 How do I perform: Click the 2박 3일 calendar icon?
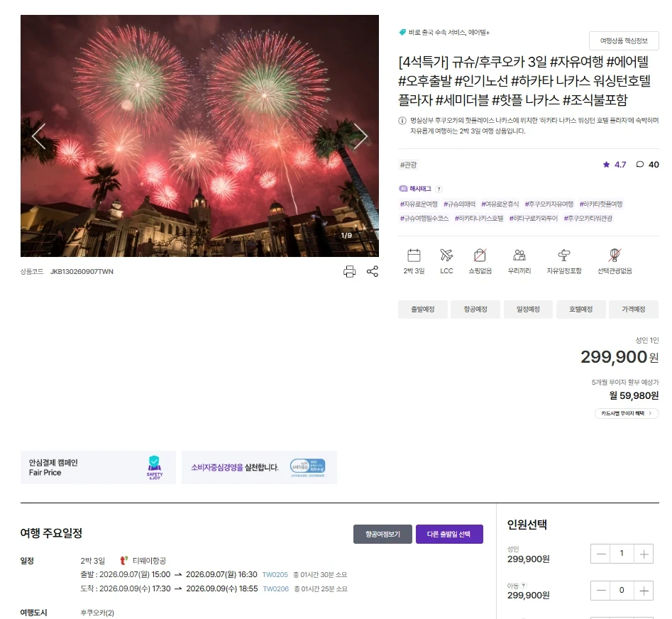(414, 256)
